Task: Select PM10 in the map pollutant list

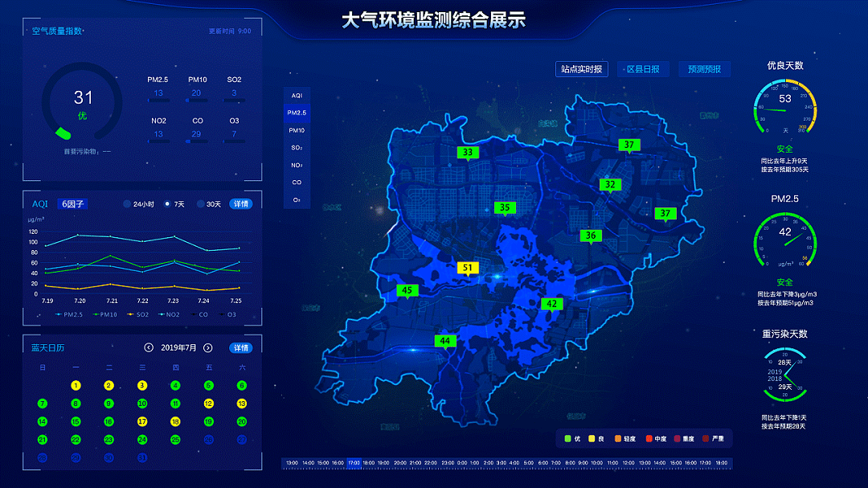Action: (297, 130)
